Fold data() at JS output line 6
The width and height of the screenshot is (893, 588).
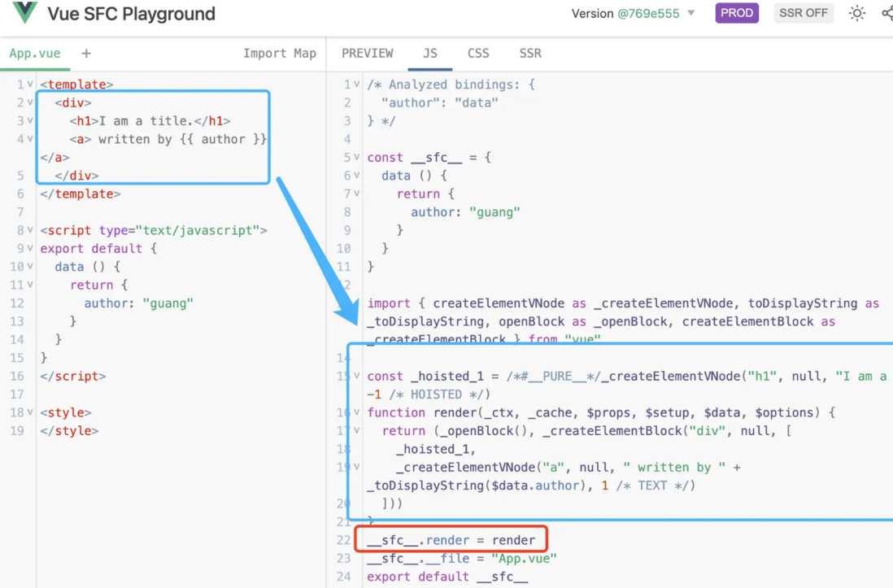[356, 176]
